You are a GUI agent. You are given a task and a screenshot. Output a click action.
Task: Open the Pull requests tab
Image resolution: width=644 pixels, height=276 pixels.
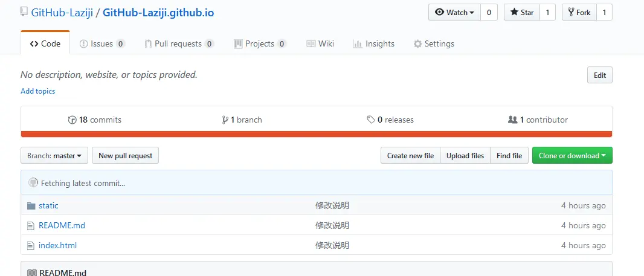pos(179,44)
